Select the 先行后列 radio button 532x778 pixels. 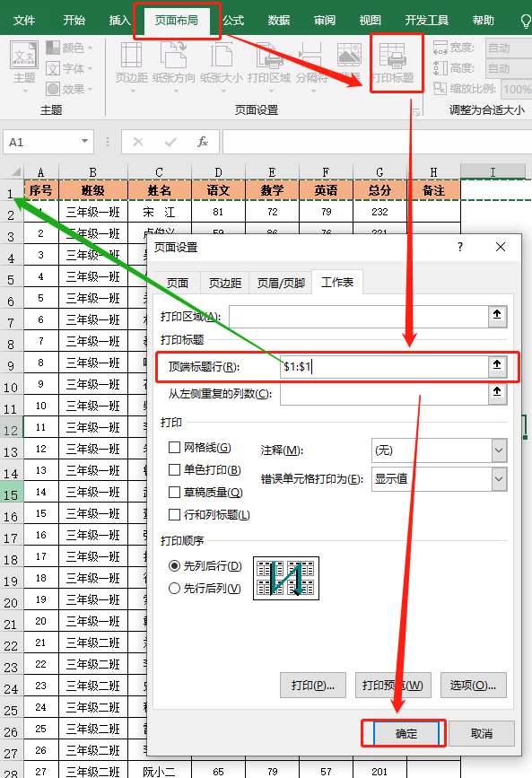(174, 589)
